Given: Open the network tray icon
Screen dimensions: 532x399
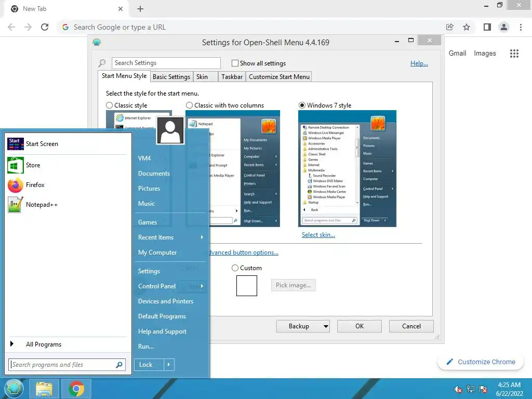Looking at the screenshot, I should [x=471, y=389].
